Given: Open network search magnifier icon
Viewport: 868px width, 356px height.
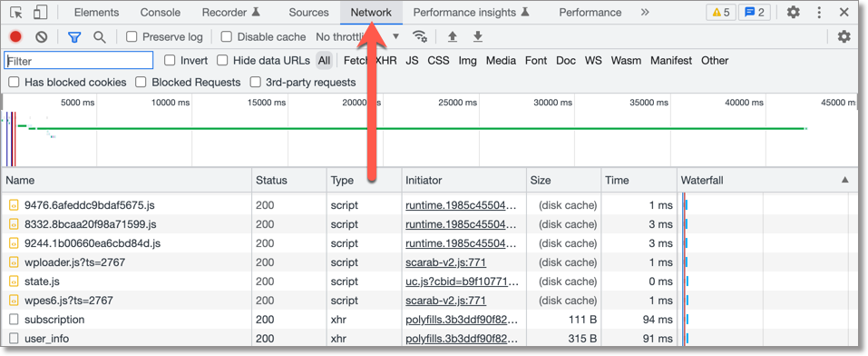Looking at the screenshot, I should (99, 37).
